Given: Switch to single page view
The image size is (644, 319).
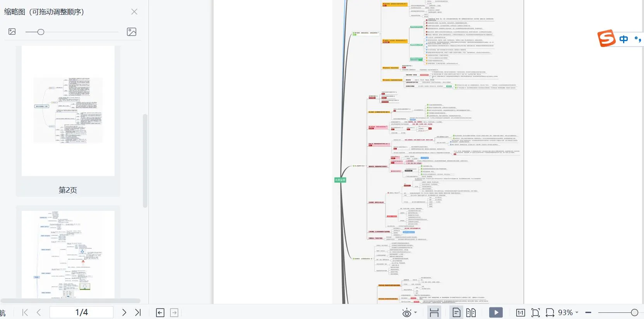Looking at the screenshot, I should 456,312.
